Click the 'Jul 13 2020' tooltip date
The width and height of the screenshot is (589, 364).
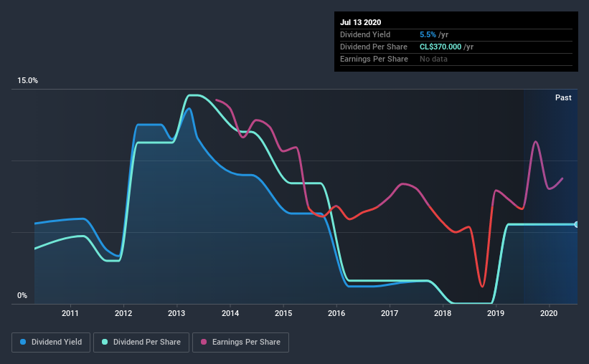click(361, 22)
